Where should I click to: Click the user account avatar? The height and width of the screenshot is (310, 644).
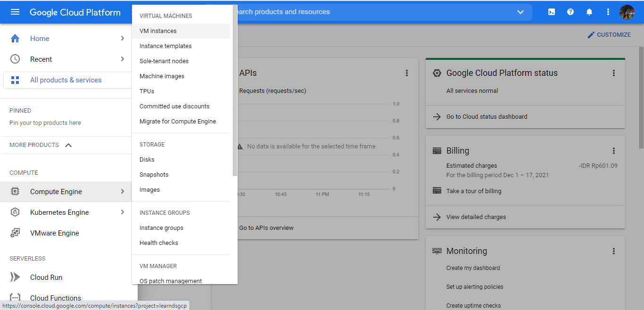coord(627,12)
